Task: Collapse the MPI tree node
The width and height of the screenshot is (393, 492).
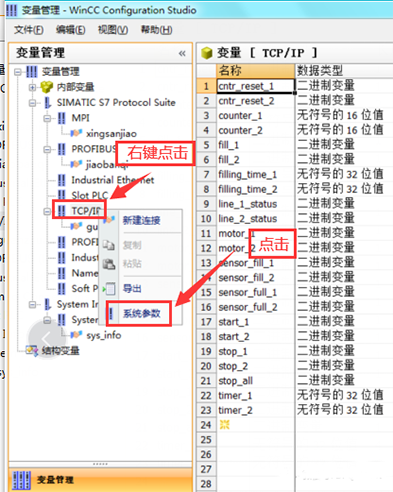Action: (47, 118)
